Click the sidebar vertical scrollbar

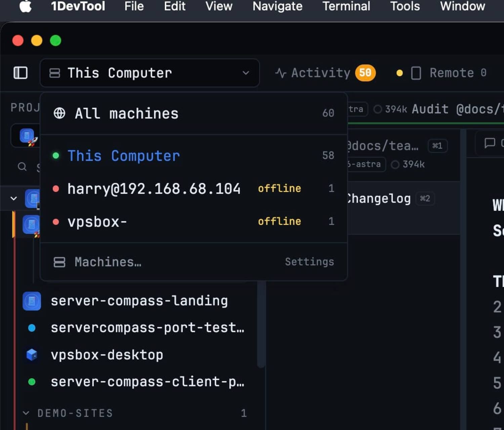(x=261, y=324)
